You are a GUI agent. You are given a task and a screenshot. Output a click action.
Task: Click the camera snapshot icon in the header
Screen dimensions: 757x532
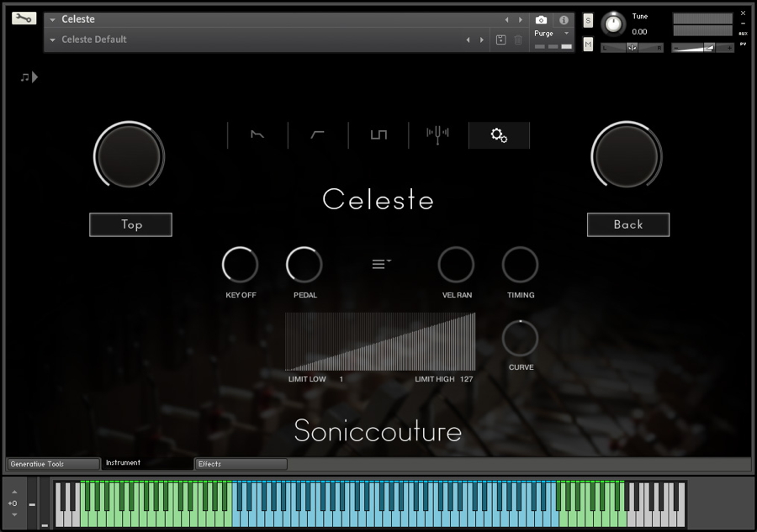(x=541, y=20)
